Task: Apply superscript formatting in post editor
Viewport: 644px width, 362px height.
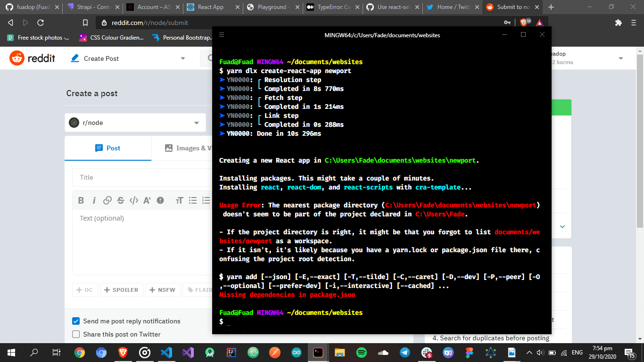Action: click(x=147, y=200)
